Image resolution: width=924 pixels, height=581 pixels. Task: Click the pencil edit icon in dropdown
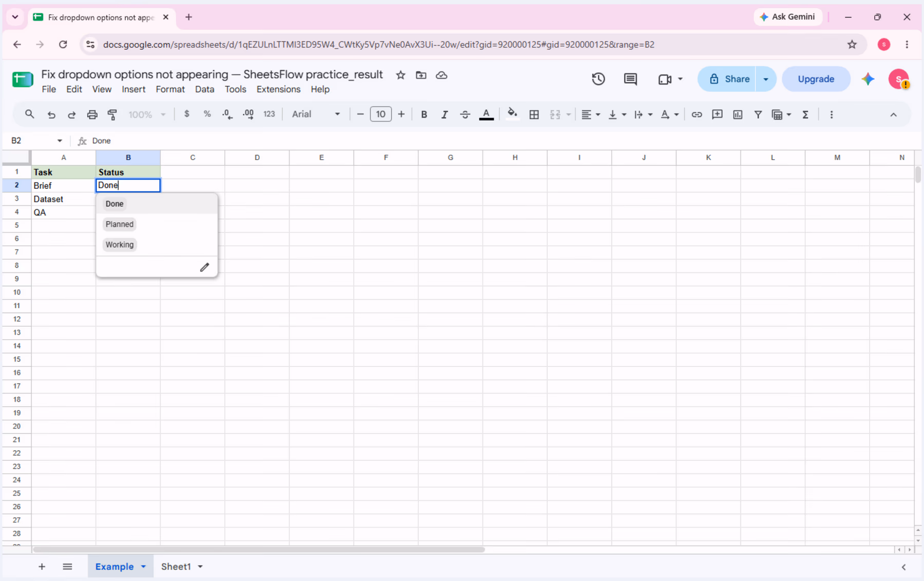[204, 267]
